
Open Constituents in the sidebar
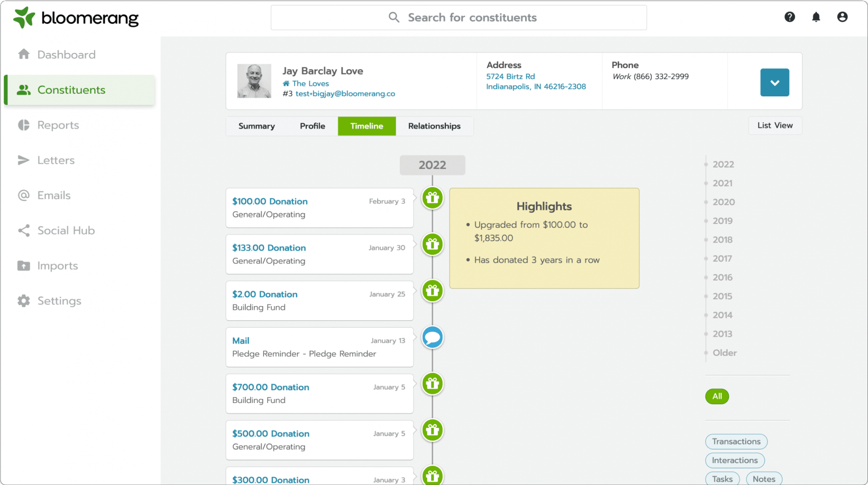tap(79, 90)
